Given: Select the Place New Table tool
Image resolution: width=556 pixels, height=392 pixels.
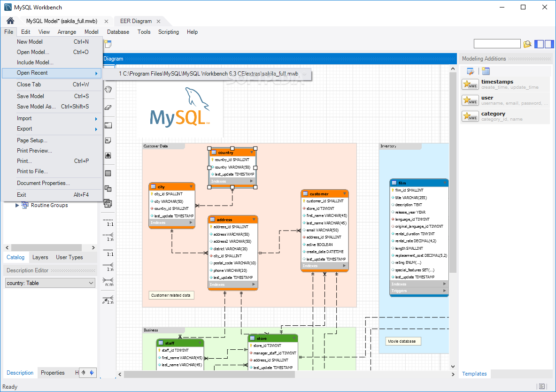Looking at the screenshot, I should coord(108,173).
